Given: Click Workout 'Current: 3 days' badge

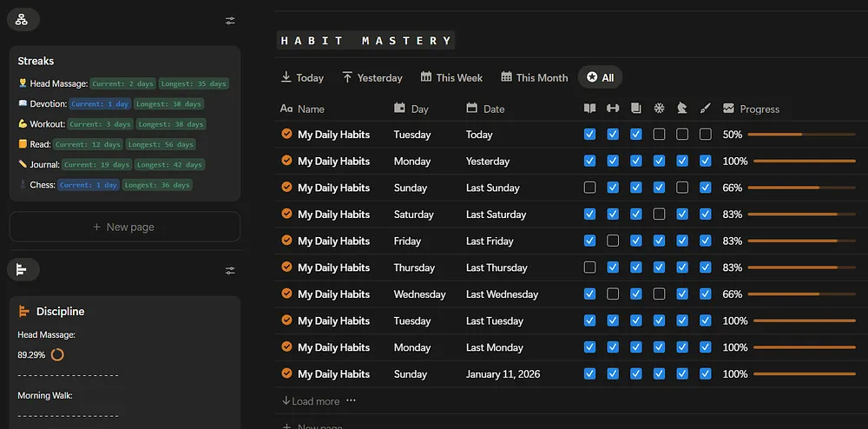Looking at the screenshot, I should [x=101, y=124].
